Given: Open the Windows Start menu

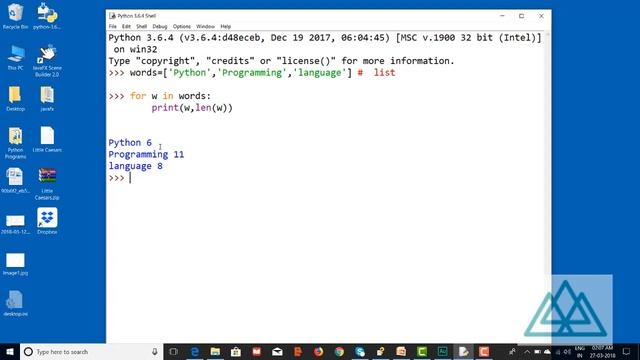Looking at the screenshot, I should point(10,352).
